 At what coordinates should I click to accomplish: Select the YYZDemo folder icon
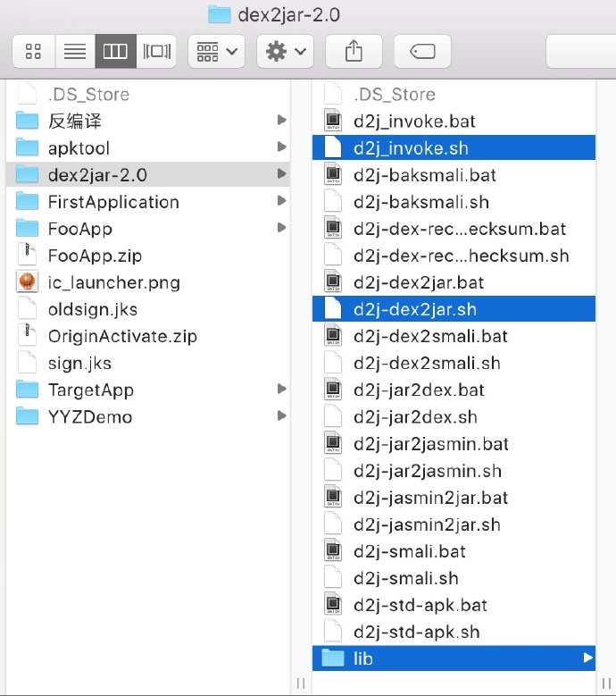click(x=27, y=417)
